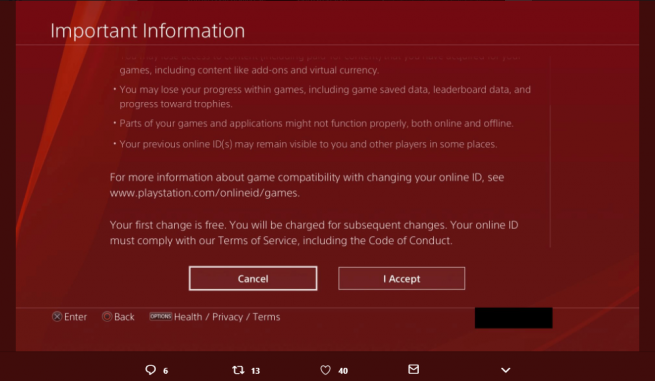
Task: Click the circle Back button icon
Action: click(107, 317)
